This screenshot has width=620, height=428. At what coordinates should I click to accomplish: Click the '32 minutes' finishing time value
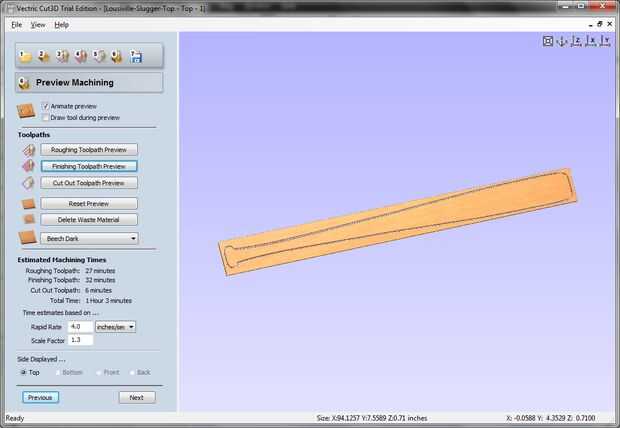[x=100, y=280]
